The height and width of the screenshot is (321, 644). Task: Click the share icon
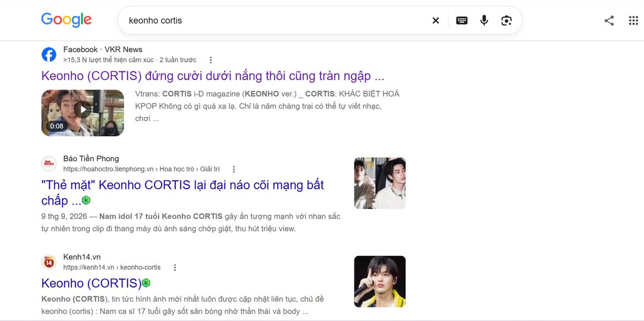(x=609, y=20)
